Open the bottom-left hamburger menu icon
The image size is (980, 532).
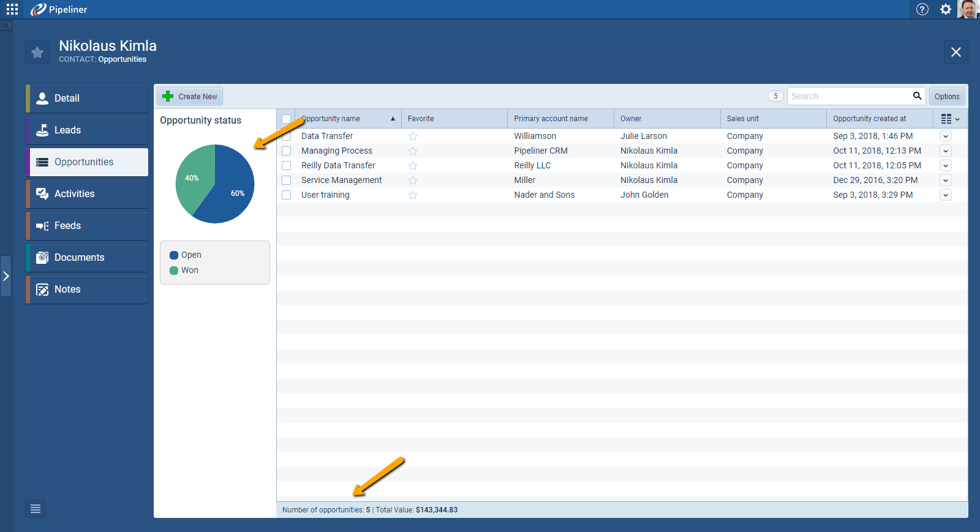tap(36, 509)
